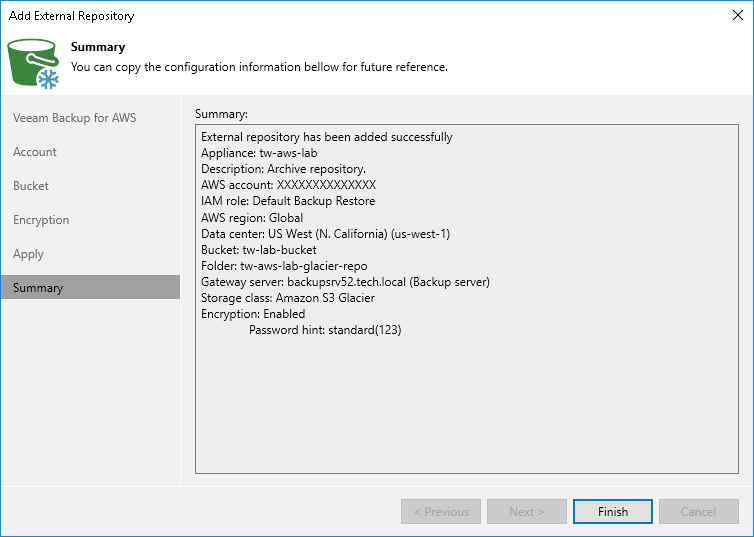Image resolution: width=754 pixels, height=537 pixels.
Task: Click the disabled Previous button
Action: click(441, 512)
